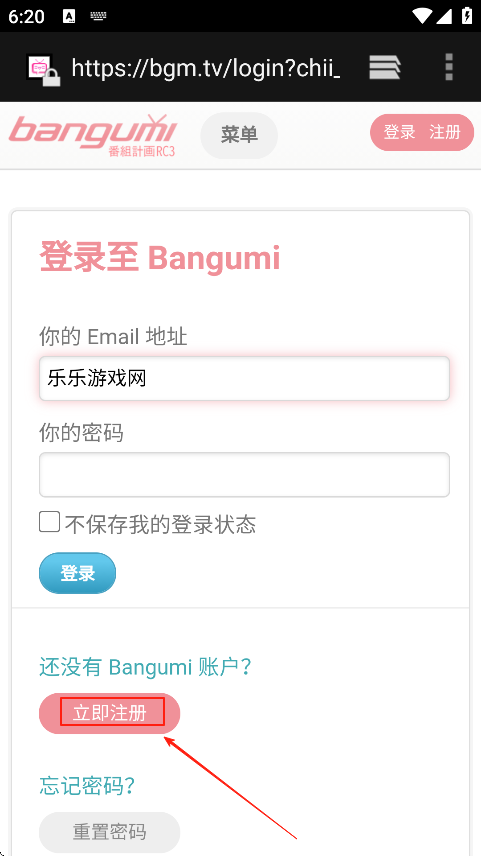481x856 pixels.
Task: Open the browser tabs stack icon
Action: [x=384, y=68]
